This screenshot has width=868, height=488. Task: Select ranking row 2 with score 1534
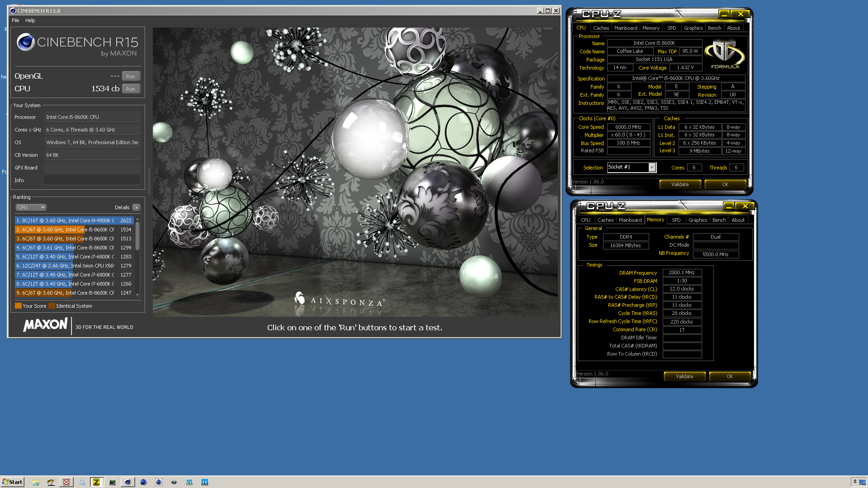tap(74, 230)
